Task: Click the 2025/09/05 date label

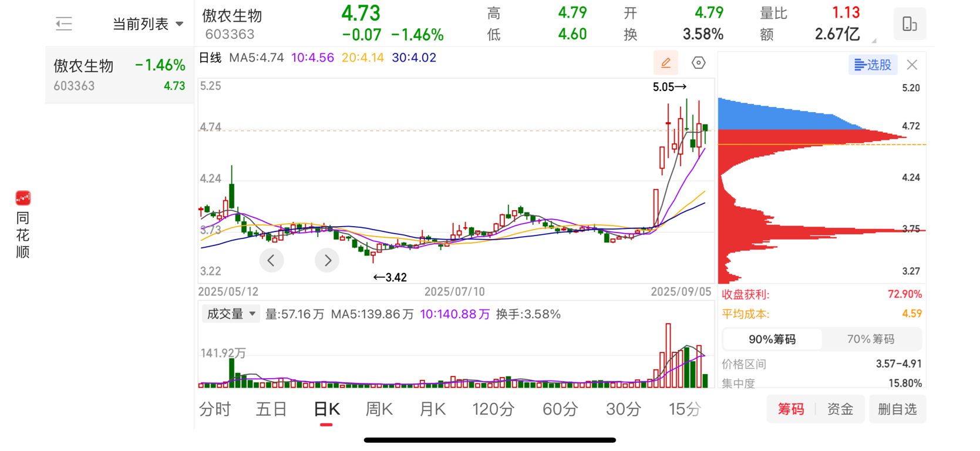Action: click(681, 292)
